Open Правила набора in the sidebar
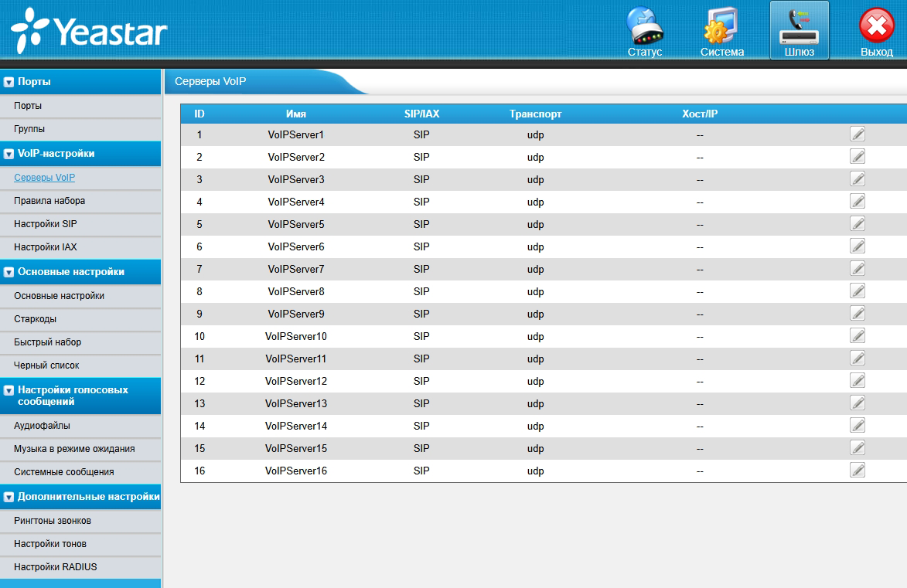Screen dimensions: 907x588 point(49,201)
